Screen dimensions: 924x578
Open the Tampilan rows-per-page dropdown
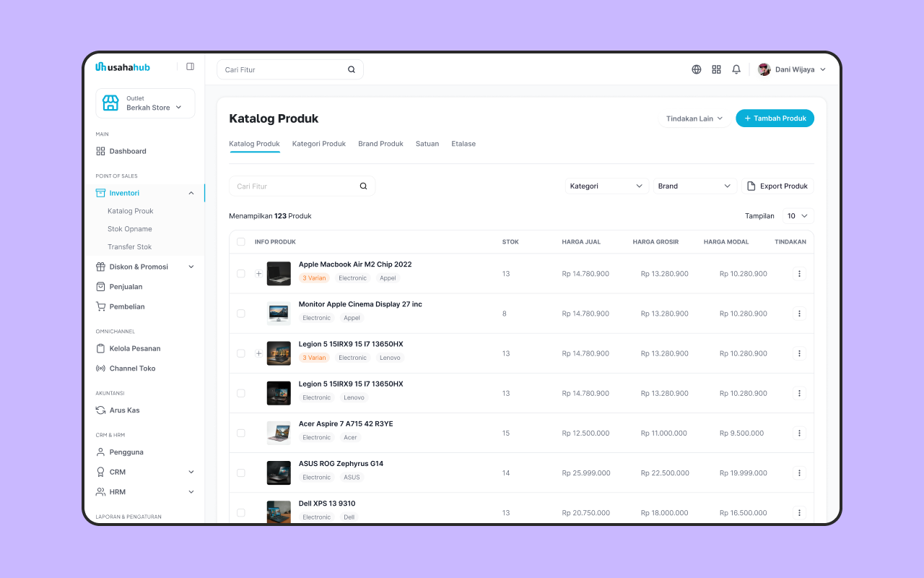[798, 216]
